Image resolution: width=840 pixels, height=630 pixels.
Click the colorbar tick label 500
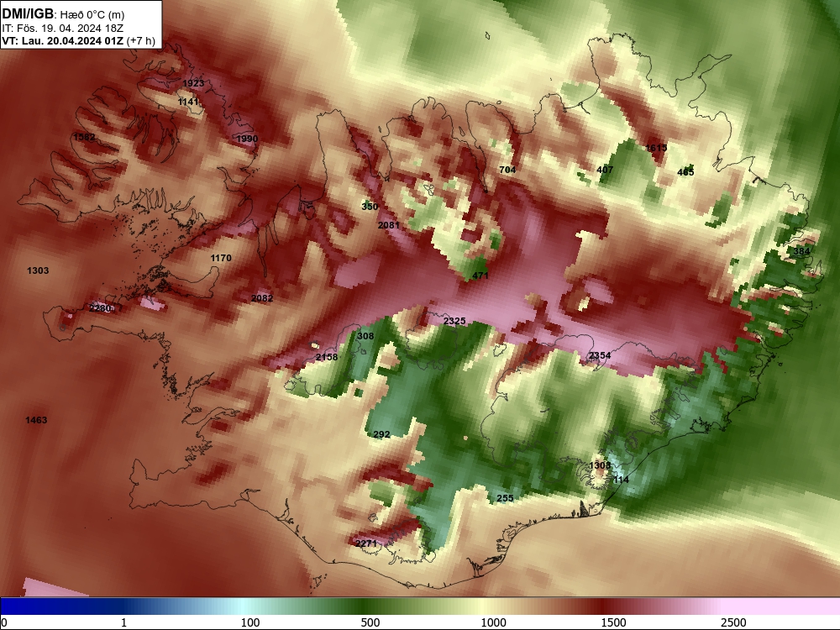[x=370, y=622]
